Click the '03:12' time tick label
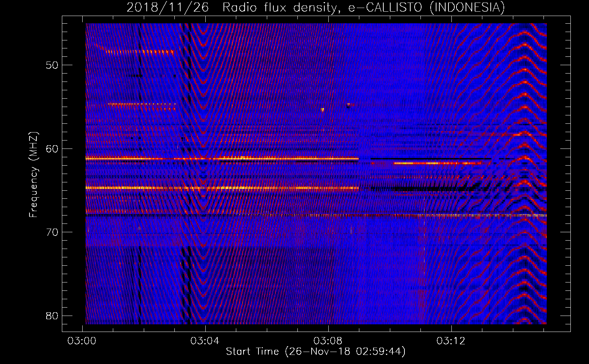This screenshot has width=589, height=364. tap(451, 341)
